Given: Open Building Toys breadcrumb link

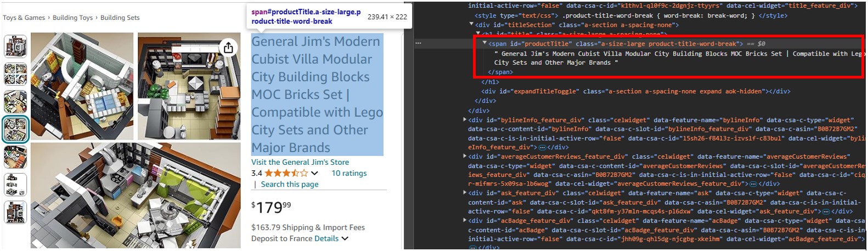Looking at the screenshot, I should point(73,18).
